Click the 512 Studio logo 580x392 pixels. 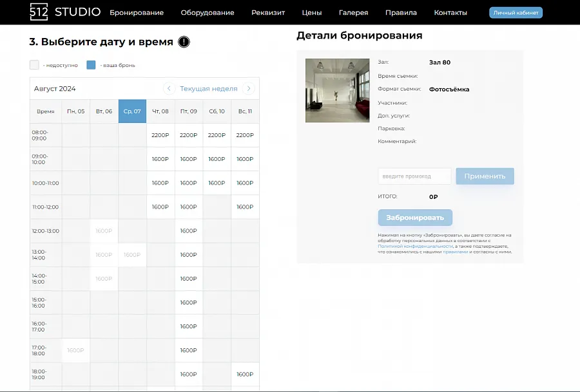click(65, 12)
